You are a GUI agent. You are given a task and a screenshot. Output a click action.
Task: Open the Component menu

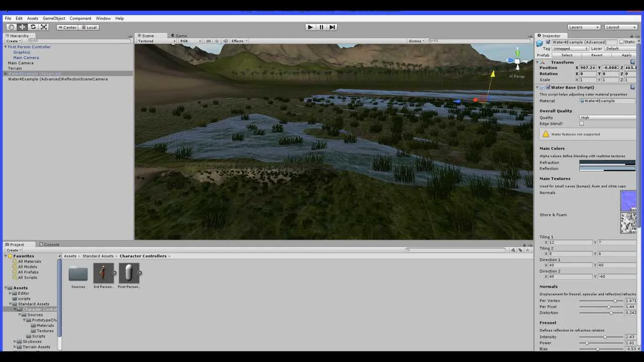80,18
